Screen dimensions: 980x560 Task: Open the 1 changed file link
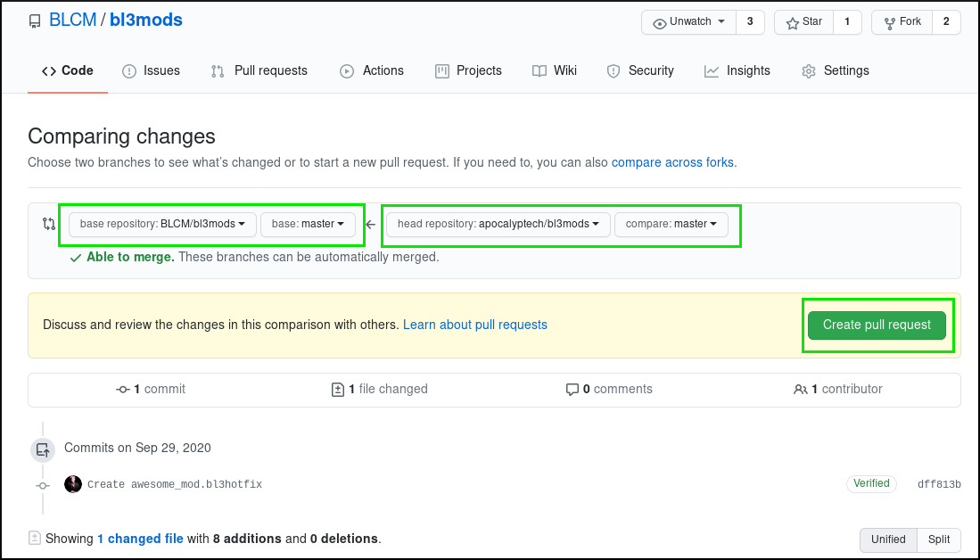(x=140, y=539)
